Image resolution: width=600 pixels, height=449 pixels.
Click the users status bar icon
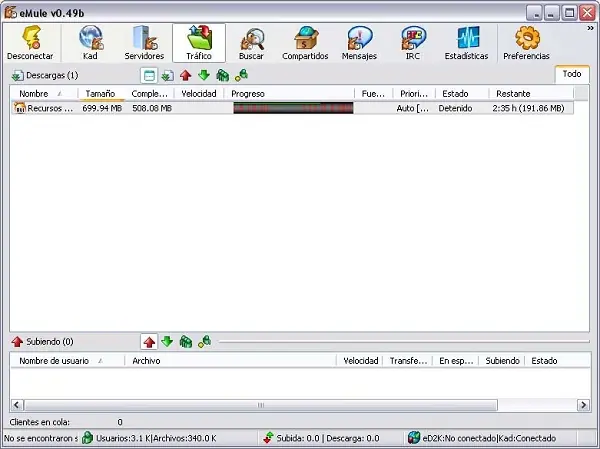[88, 438]
